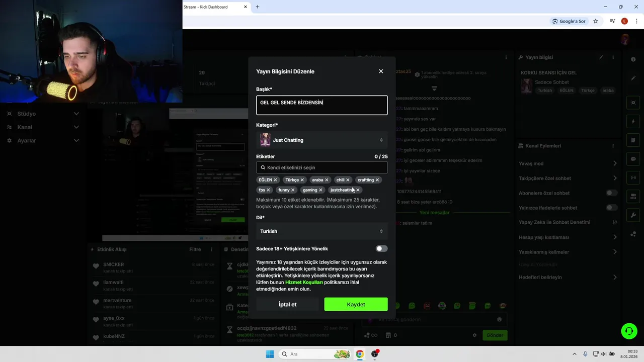The image size is (644, 362).
Task: Click the Kaydet button
Action: point(356,304)
